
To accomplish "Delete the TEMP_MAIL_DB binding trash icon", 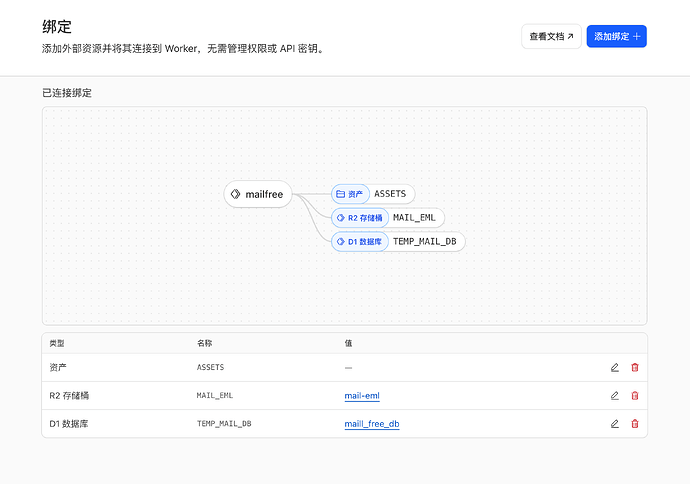I will coord(635,424).
